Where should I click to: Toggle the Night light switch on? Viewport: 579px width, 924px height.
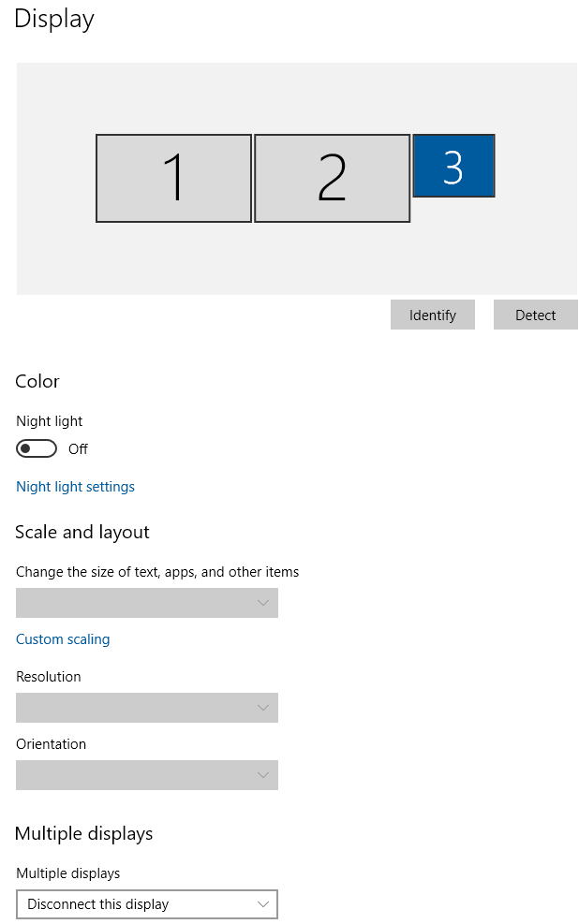tap(37, 448)
